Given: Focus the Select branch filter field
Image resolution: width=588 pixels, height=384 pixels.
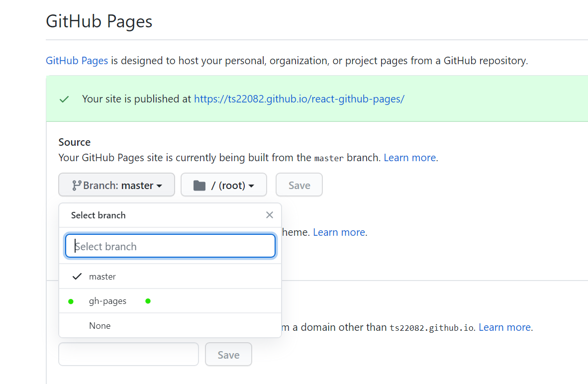Looking at the screenshot, I should [x=171, y=246].
